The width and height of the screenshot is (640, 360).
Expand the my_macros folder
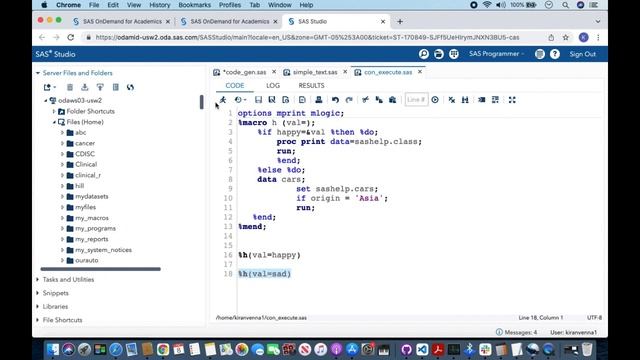tap(62, 218)
